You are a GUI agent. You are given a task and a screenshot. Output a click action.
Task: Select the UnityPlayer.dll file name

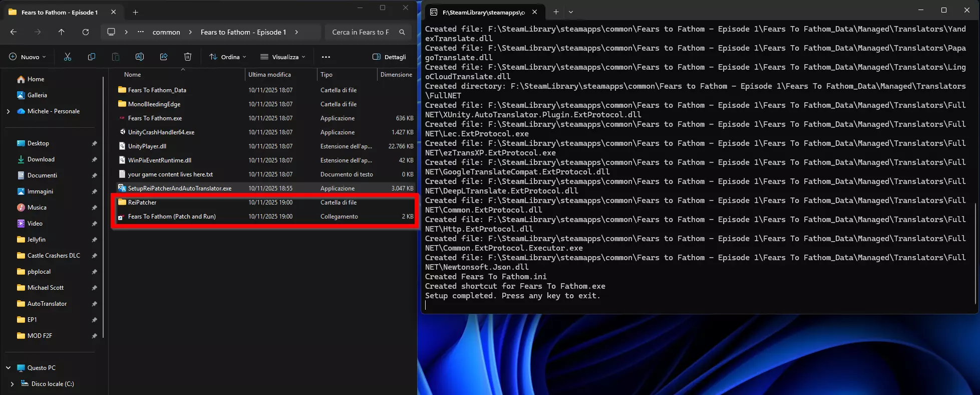point(147,146)
